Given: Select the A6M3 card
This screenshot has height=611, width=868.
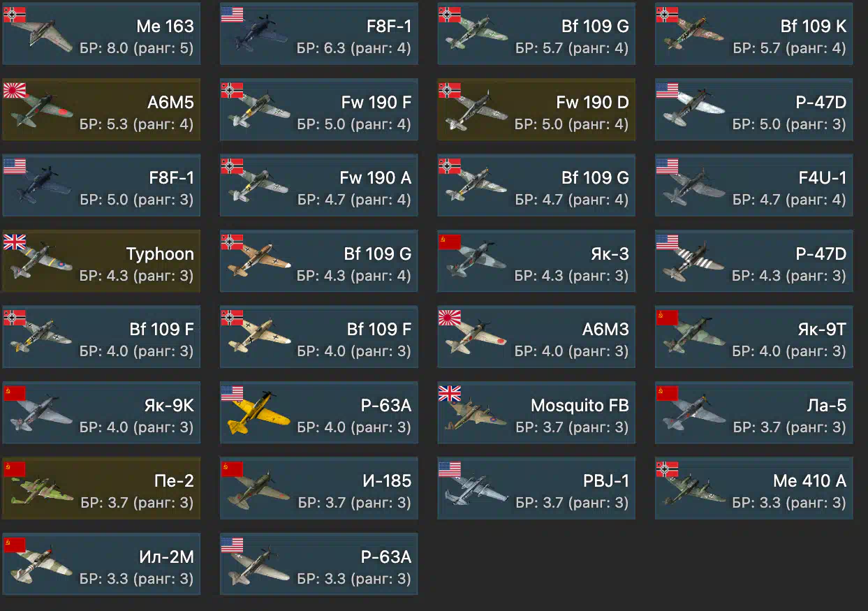Looking at the screenshot, I should coord(536,337).
